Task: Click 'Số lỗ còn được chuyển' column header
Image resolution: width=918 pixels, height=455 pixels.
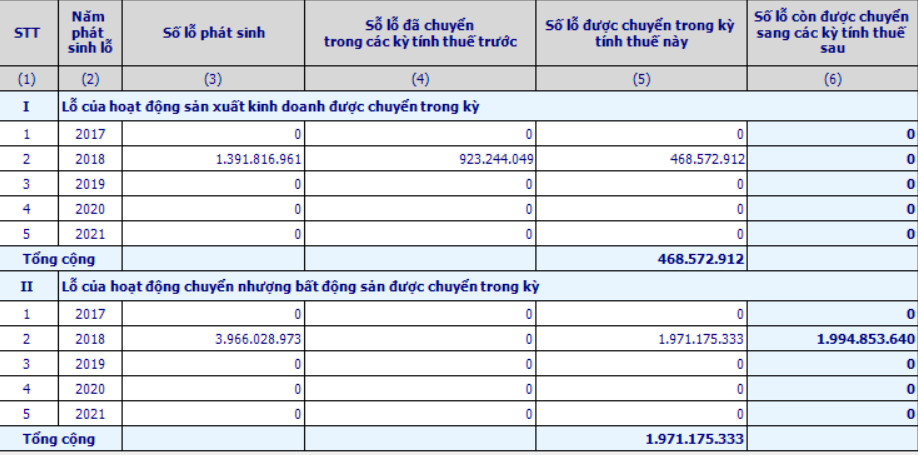Action: [x=832, y=32]
